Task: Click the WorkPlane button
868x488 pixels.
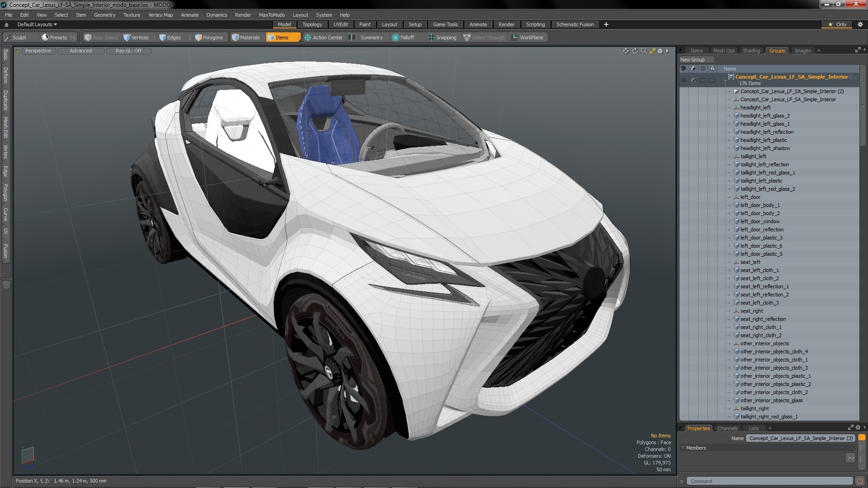Action: 528,38
